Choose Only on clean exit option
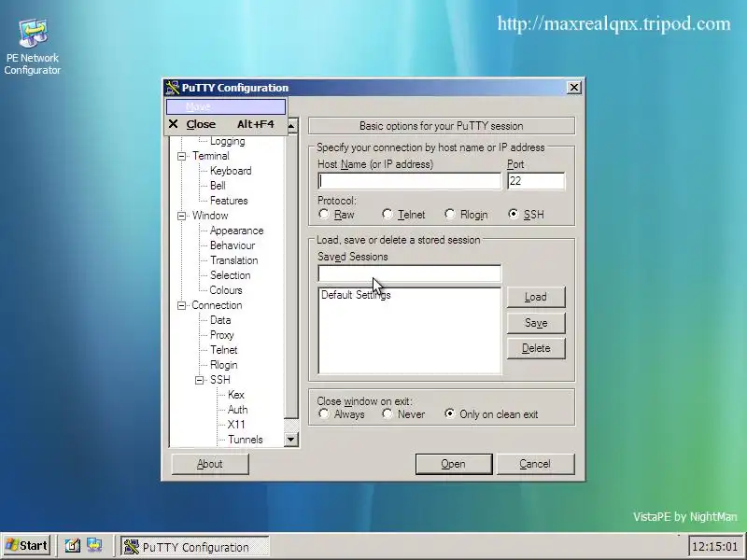Viewport: 747px width, 560px height. pos(450,413)
